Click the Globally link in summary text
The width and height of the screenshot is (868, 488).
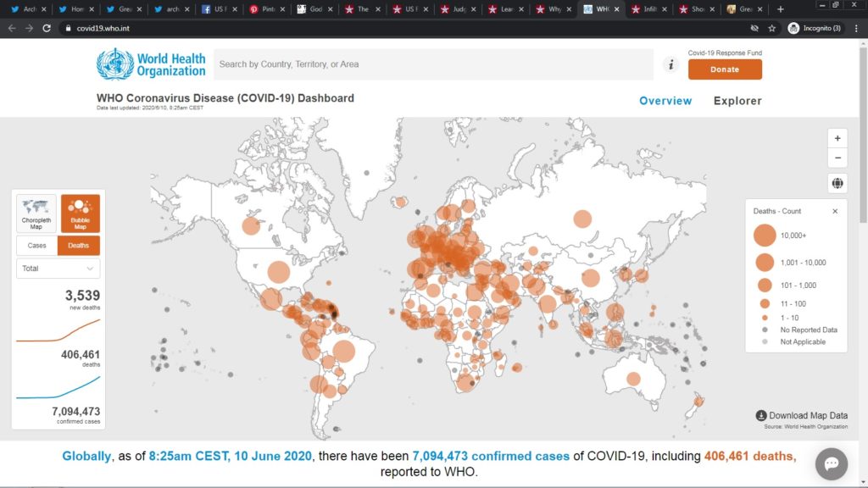pos(86,457)
